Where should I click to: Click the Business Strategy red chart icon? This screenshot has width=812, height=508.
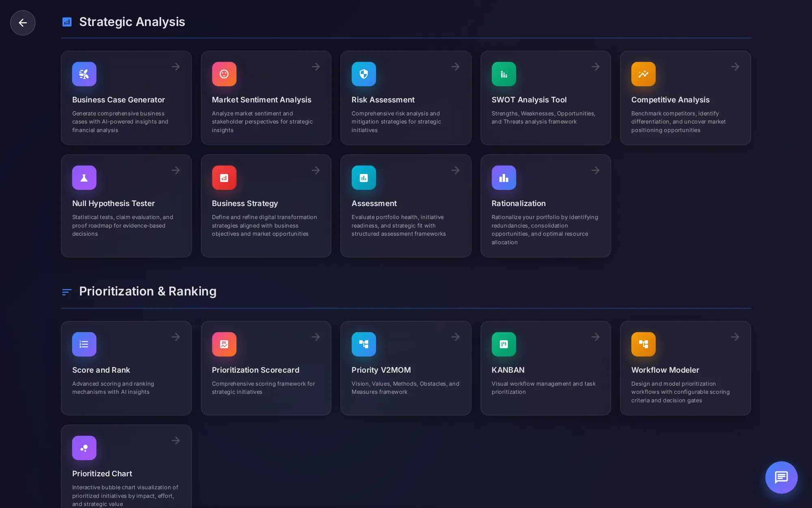(224, 178)
